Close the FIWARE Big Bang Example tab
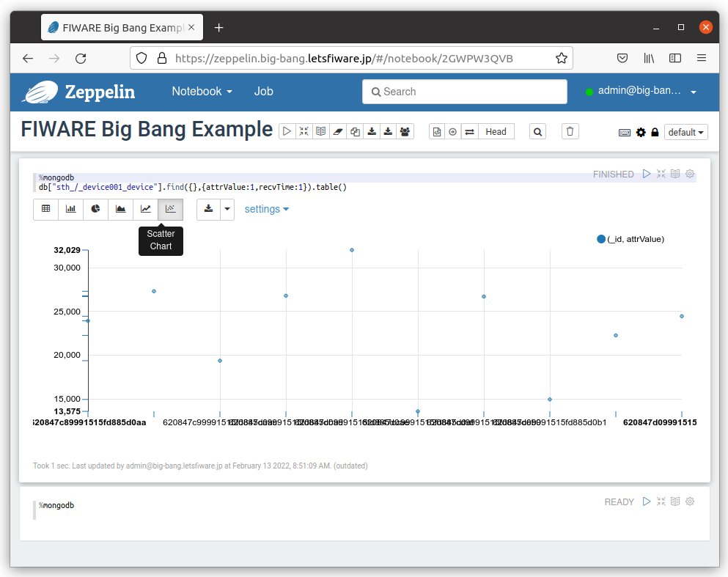 point(191,27)
